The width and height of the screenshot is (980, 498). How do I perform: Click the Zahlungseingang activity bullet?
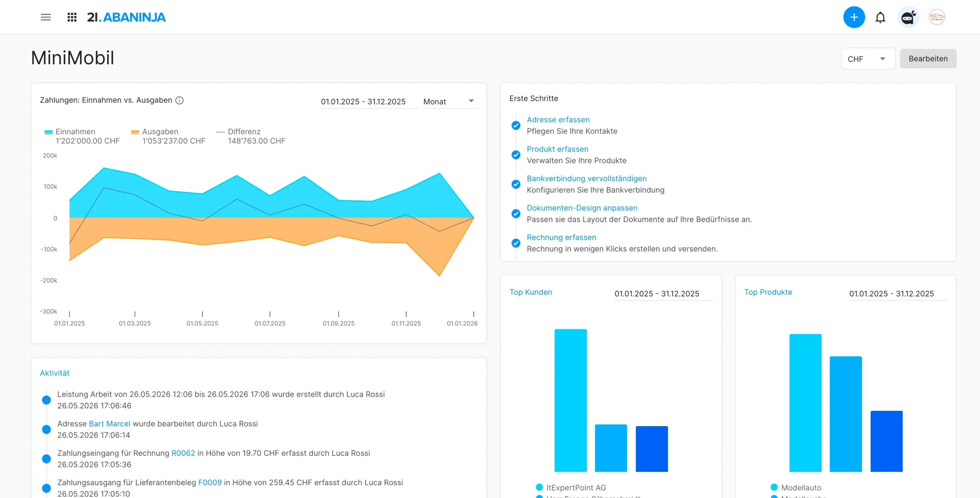click(x=47, y=459)
